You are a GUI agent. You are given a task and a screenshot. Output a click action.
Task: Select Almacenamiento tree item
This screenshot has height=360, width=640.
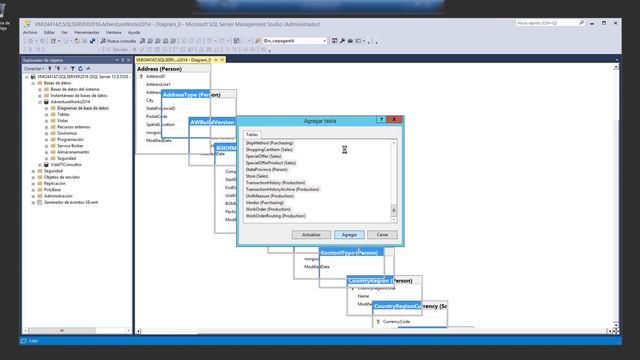[73, 152]
